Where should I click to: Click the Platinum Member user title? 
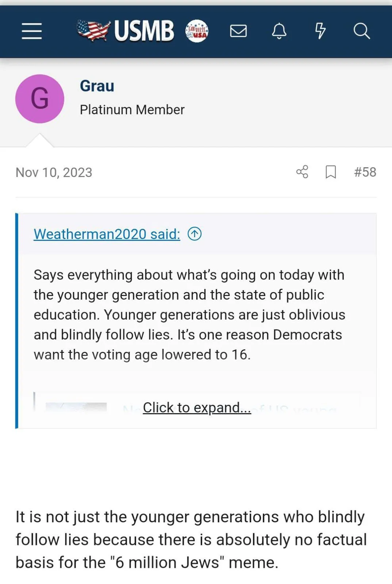point(132,109)
